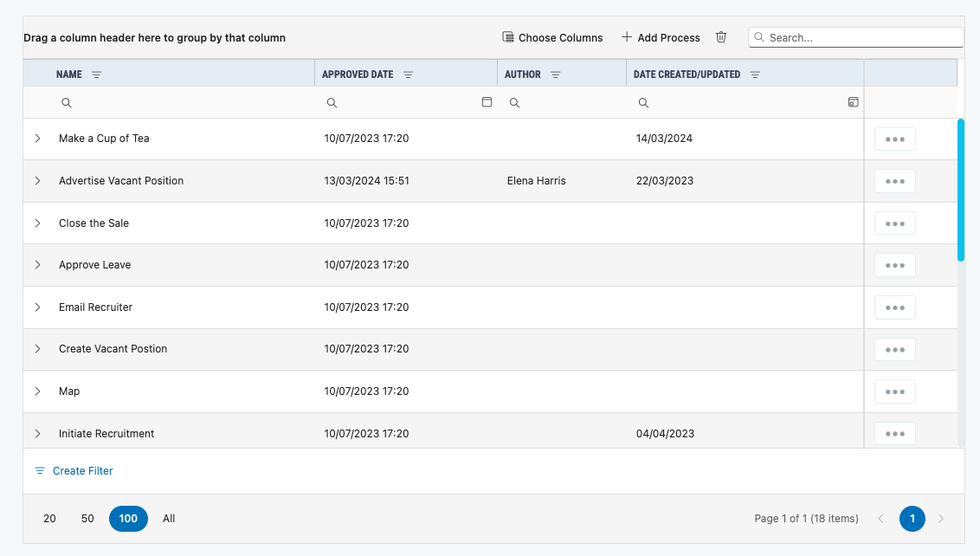Image resolution: width=980 pixels, height=556 pixels.
Task: Open the more options menu for Map
Action: 895,391
